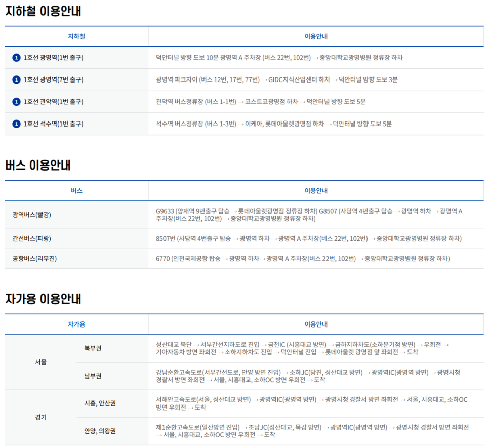
Task: Click the 버스 column header
Action: pos(76,190)
